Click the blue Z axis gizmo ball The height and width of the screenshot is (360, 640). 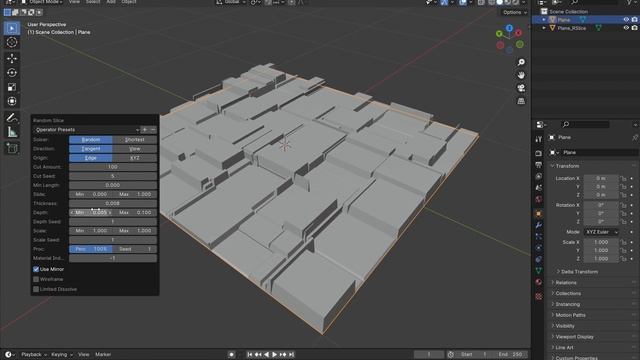click(x=509, y=28)
